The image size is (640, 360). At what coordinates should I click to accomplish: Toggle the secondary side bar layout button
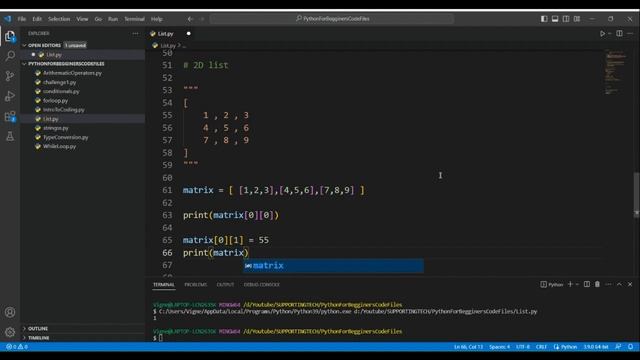tap(566, 19)
